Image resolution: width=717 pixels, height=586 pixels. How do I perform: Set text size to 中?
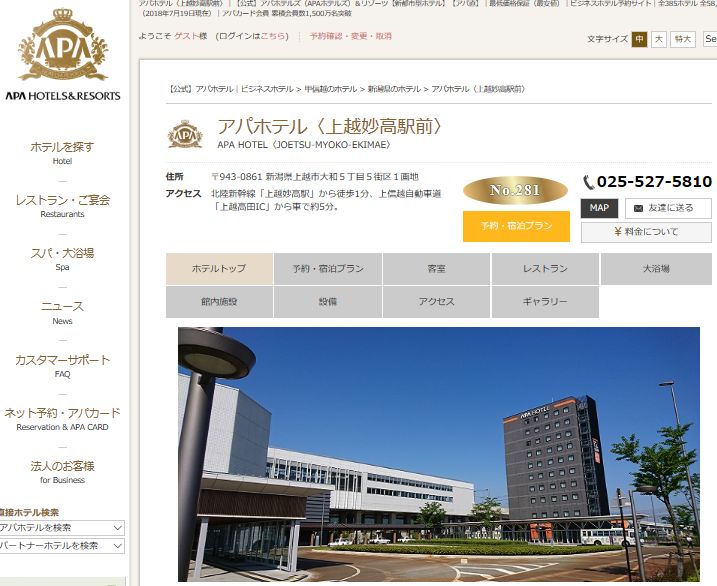point(639,39)
